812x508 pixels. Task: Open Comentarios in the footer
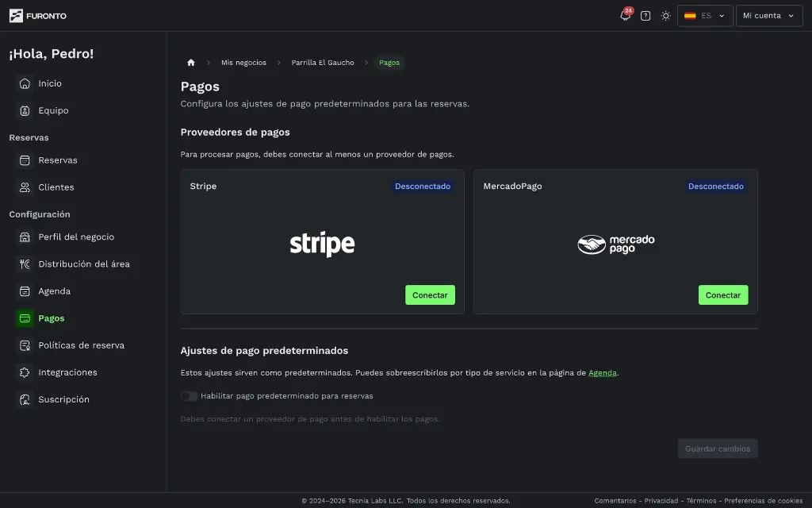(x=615, y=501)
